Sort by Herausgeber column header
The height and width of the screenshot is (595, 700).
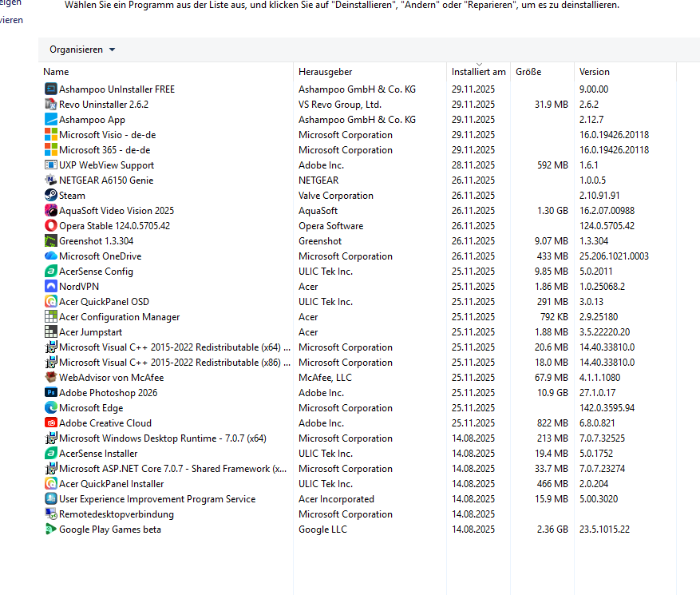pyautogui.click(x=370, y=71)
